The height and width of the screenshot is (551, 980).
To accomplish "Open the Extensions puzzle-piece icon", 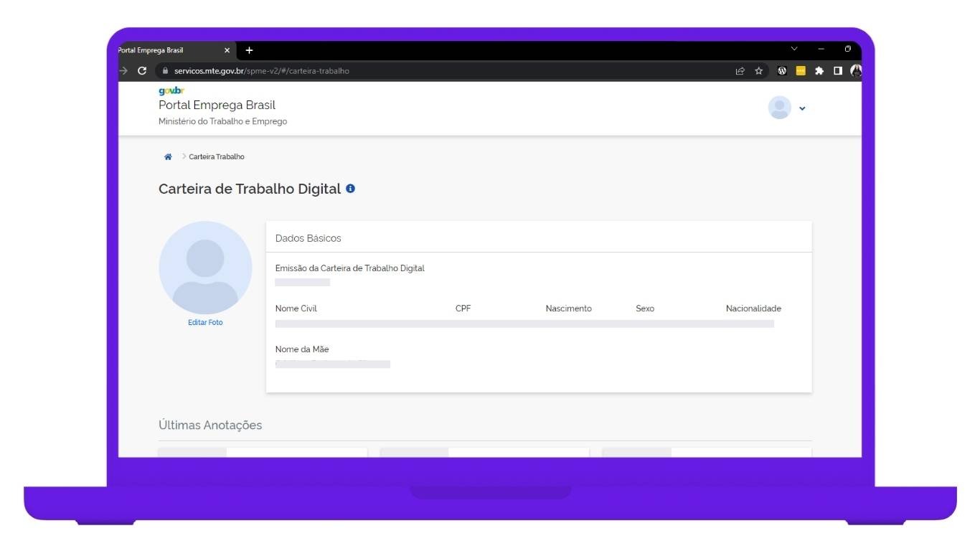I will [819, 71].
